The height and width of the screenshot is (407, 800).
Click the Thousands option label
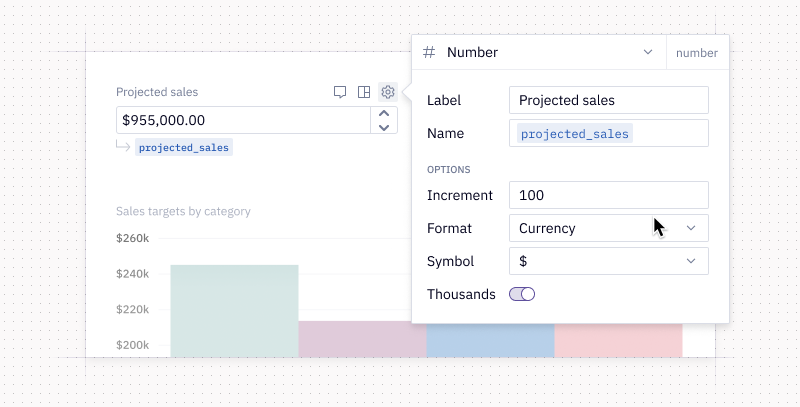point(461,294)
